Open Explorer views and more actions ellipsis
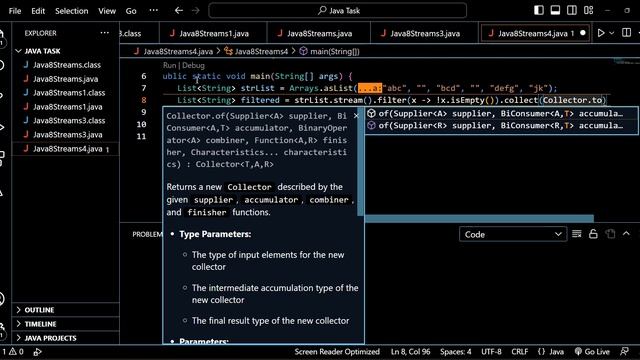 pos(104,33)
